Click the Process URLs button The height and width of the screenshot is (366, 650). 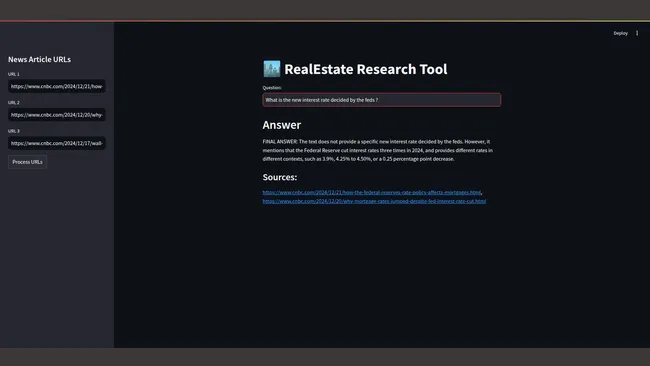pyautogui.click(x=27, y=162)
